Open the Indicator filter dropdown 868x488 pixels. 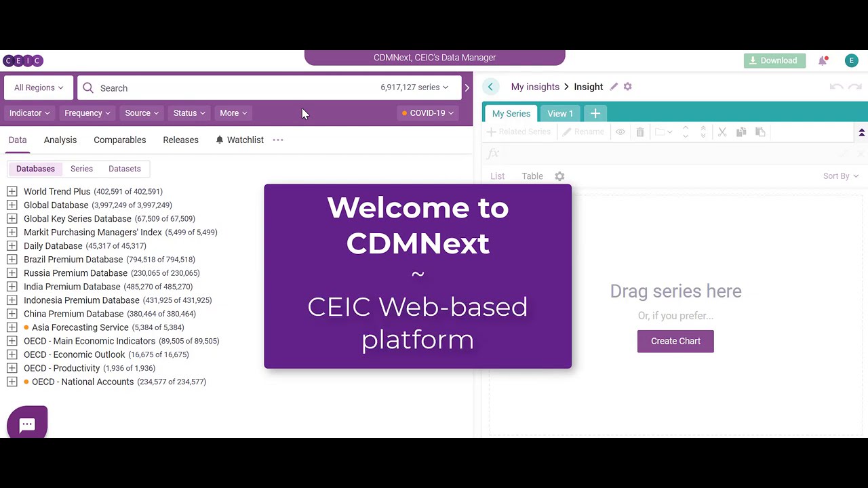[30, 113]
